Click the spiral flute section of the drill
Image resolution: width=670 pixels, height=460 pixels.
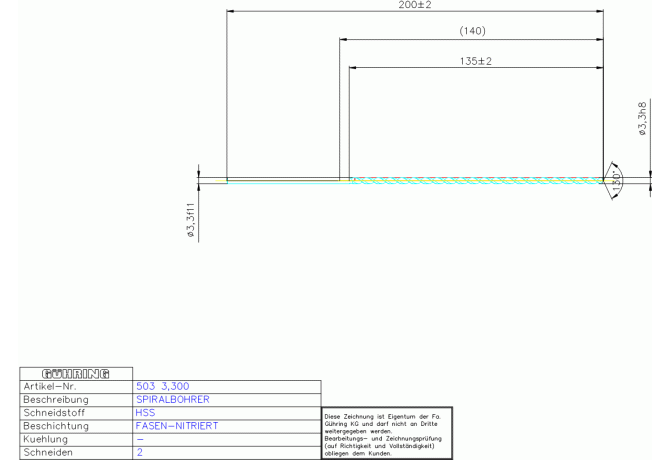(475, 181)
